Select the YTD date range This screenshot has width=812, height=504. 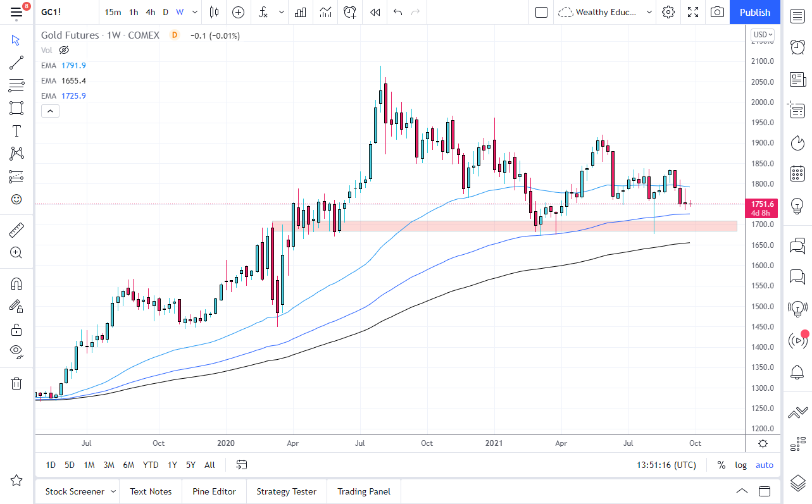tap(151, 465)
